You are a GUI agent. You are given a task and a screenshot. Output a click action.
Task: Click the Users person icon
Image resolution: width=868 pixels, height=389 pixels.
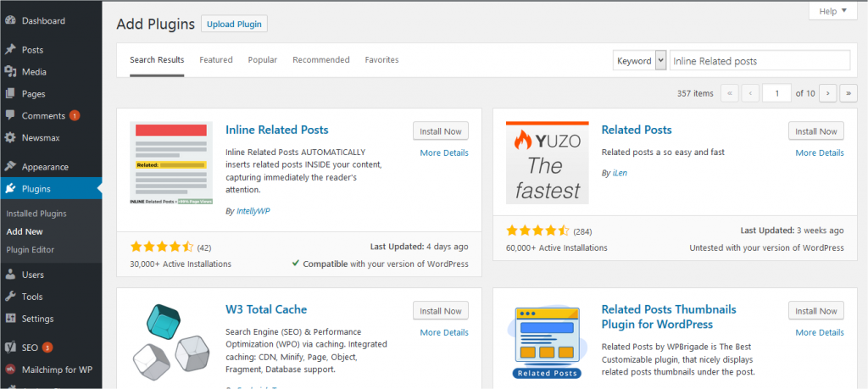(10, 275)
